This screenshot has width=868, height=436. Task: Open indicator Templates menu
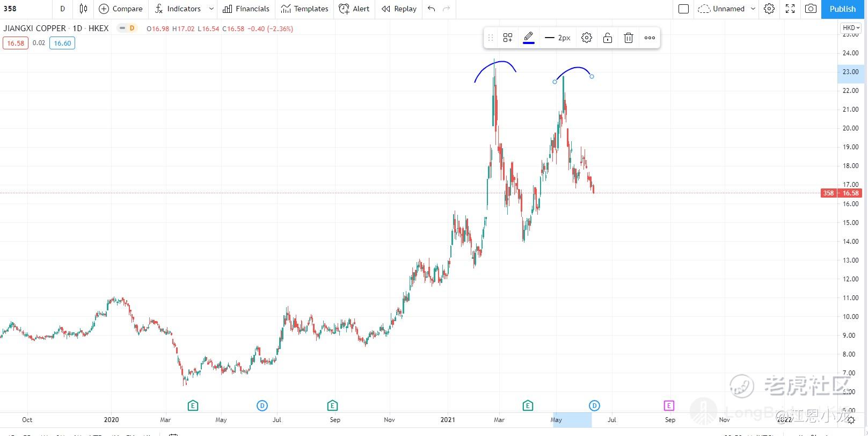[x=304, y=9]
